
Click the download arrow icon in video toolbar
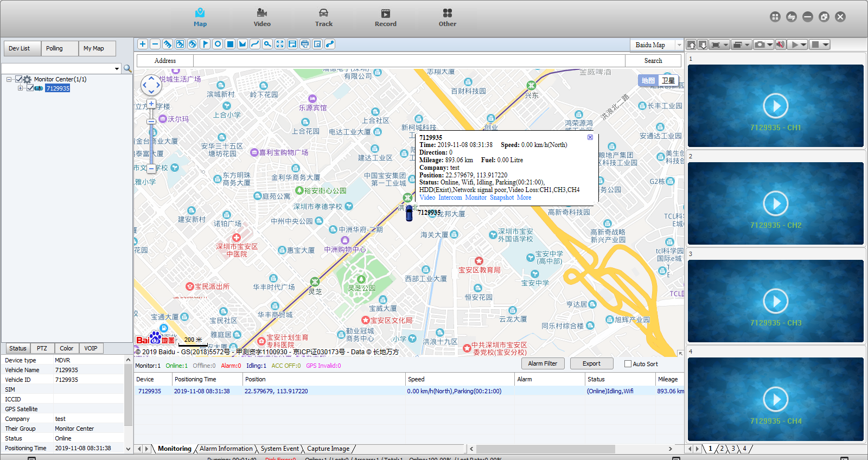point(703,45)
